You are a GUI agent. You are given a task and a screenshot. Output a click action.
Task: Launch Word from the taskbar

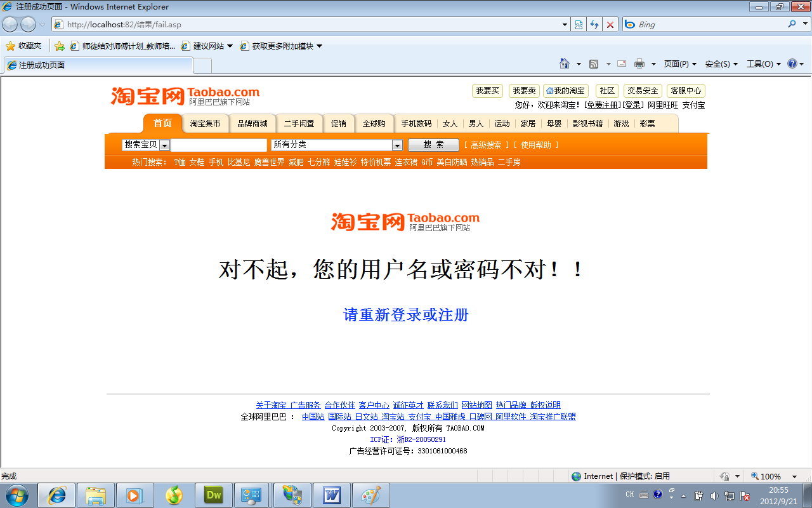(x=331, y=495)
